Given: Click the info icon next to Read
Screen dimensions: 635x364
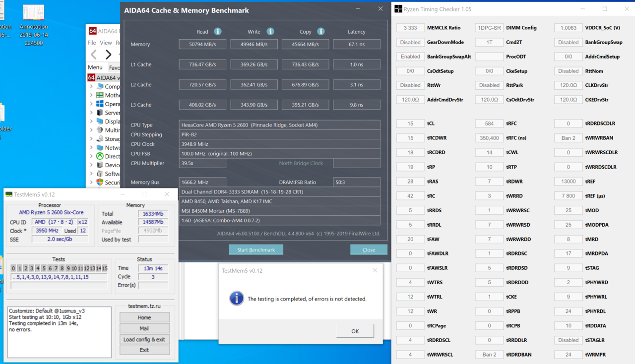Looking at the screenshot, I should (218, 31).
